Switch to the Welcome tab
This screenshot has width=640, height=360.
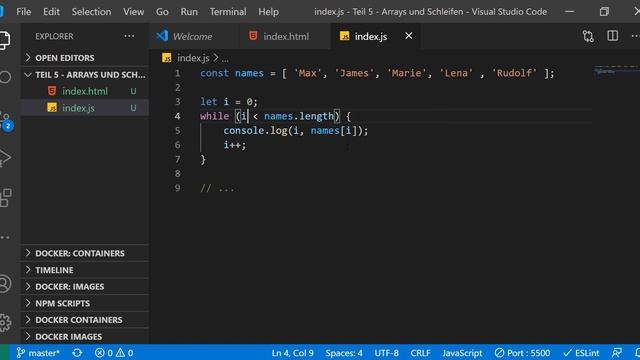coord(192,36)
